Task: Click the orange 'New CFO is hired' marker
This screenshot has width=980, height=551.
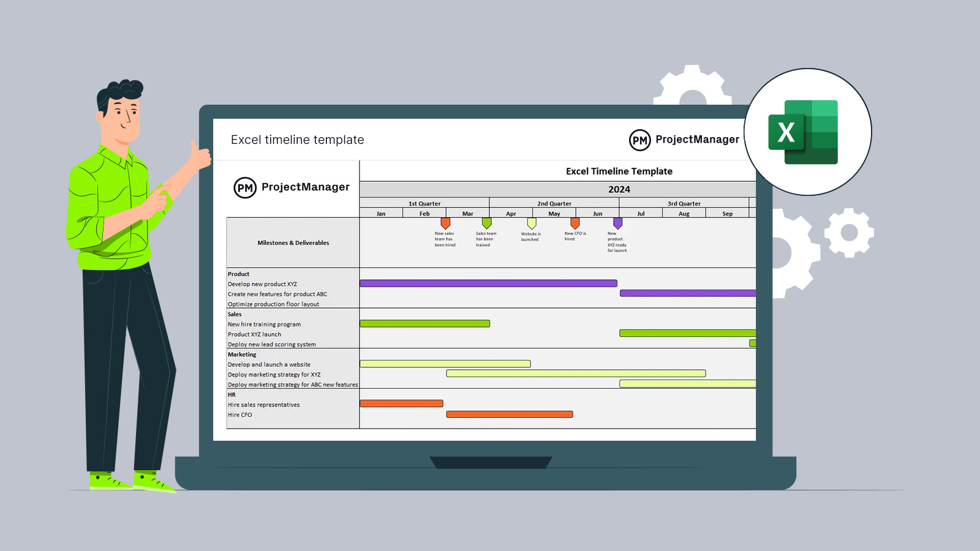Action: coord(575,223)
